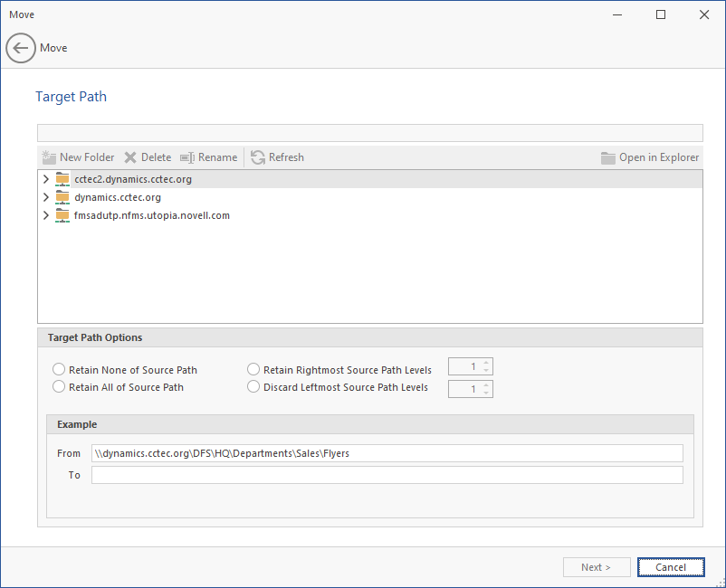This screenshot has width=726, height=588.
Task: Click the Rename toolbar icon
Action: (187, 157)
